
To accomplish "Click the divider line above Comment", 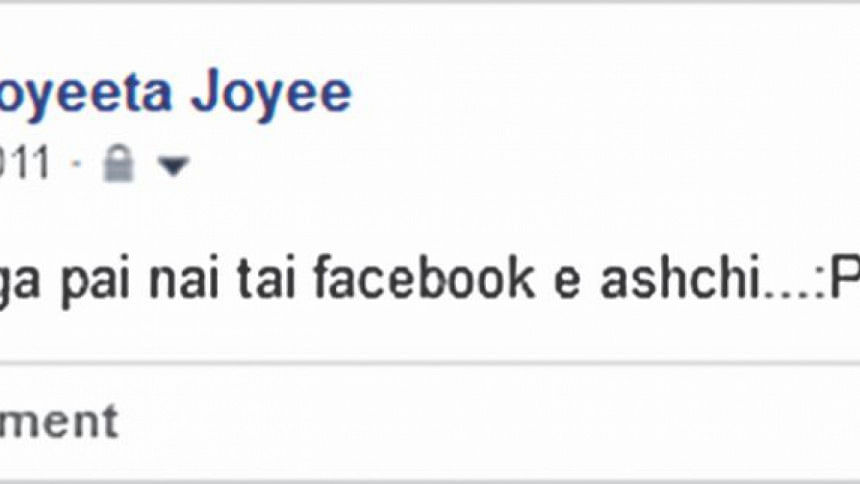I will (430, 363).
